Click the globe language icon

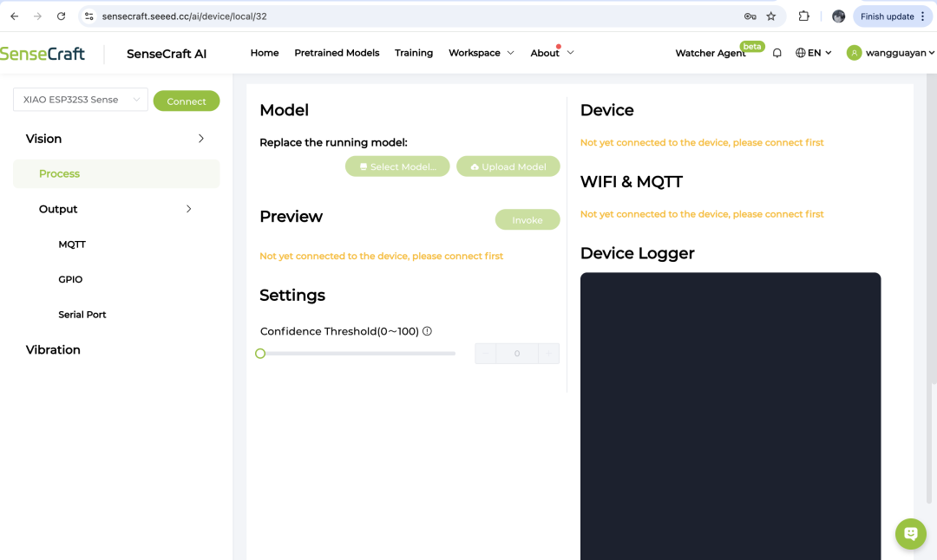(801, 53)
